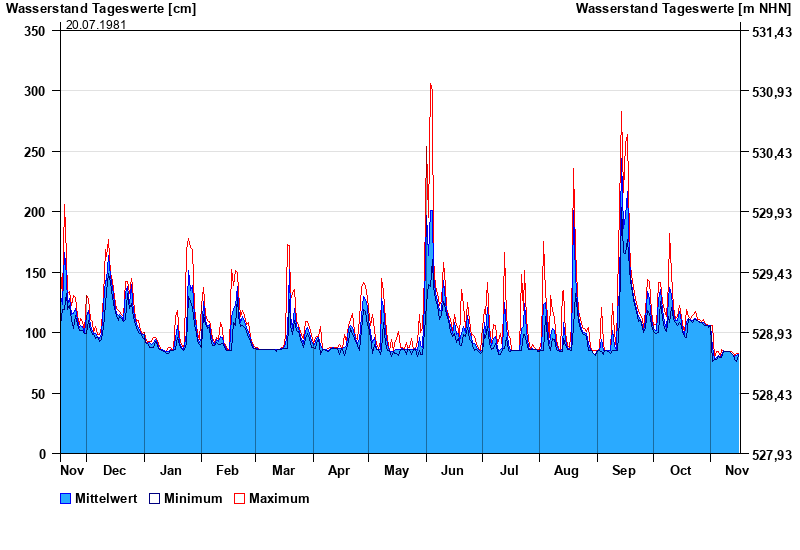Viewport: 800px width, 550px height.
Task: Click the 150 value on left axis
Action: (35, 273)
